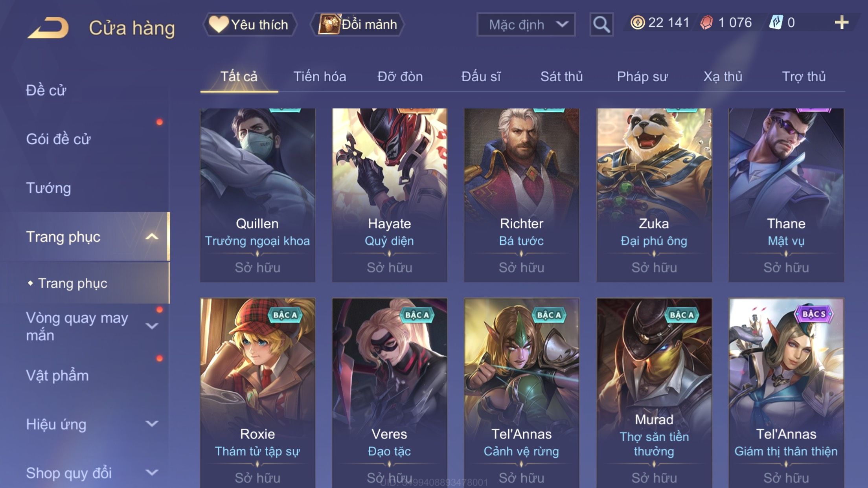
Task: Tap the plus icon to add currency
Action: click(x=841, y=23)
